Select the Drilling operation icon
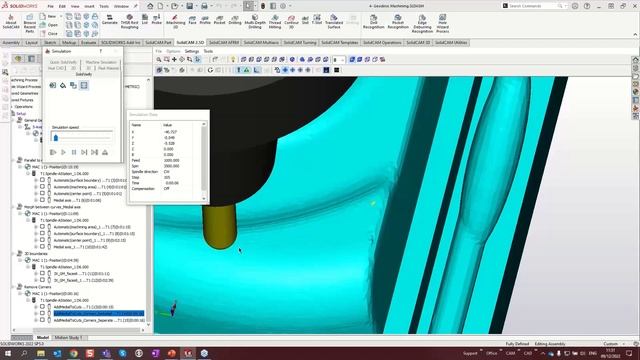640x360 pixels. click(235, 20)
